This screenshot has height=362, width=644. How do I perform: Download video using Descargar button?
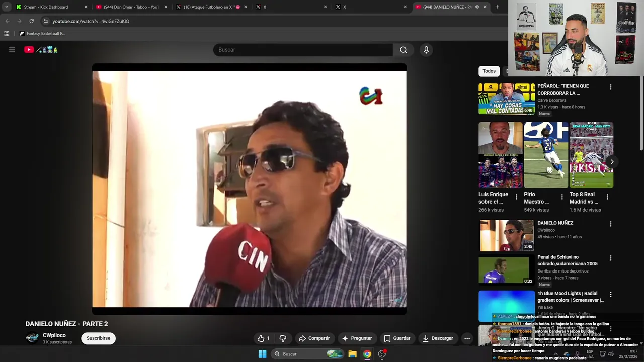pos(438,338)
